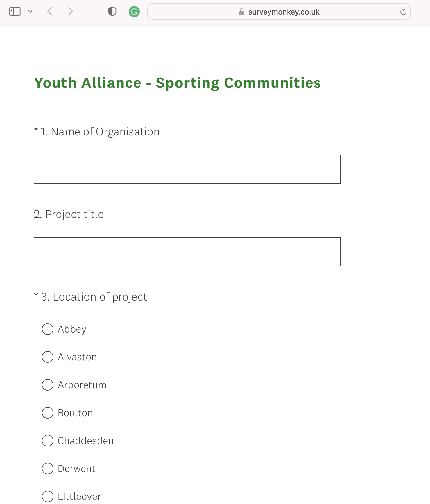Click the Name of Organisation text box
The height and width of the screenshot is (504, 430).
point(187,169)
